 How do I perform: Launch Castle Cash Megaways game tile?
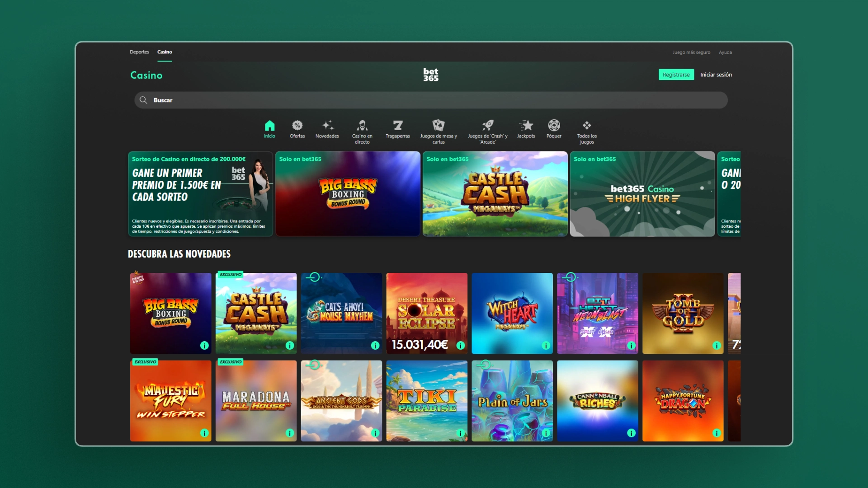tap(256, 313)
